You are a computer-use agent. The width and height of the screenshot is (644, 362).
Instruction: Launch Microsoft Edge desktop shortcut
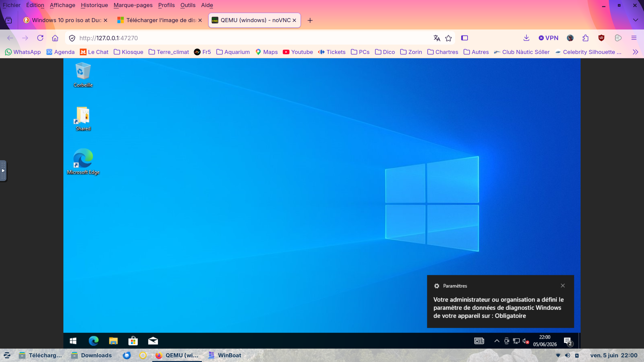coord(83,162)
